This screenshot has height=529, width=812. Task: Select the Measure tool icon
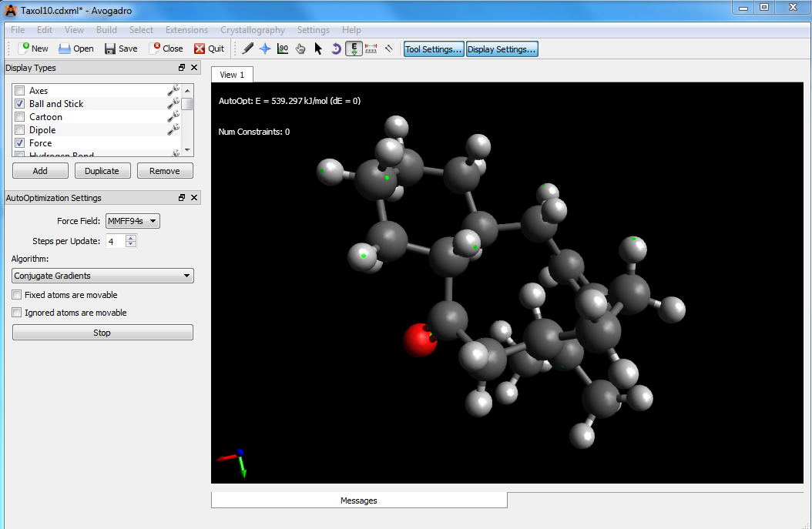(x=371, y=49)
